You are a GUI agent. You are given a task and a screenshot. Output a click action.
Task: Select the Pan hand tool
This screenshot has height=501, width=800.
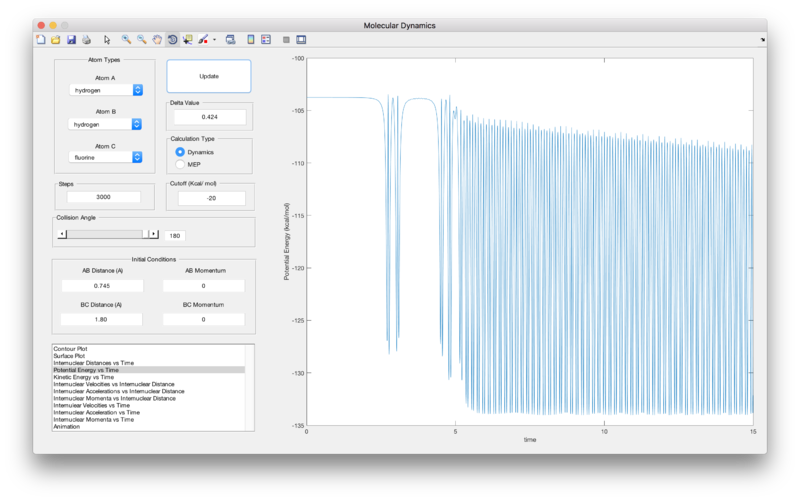157,40
